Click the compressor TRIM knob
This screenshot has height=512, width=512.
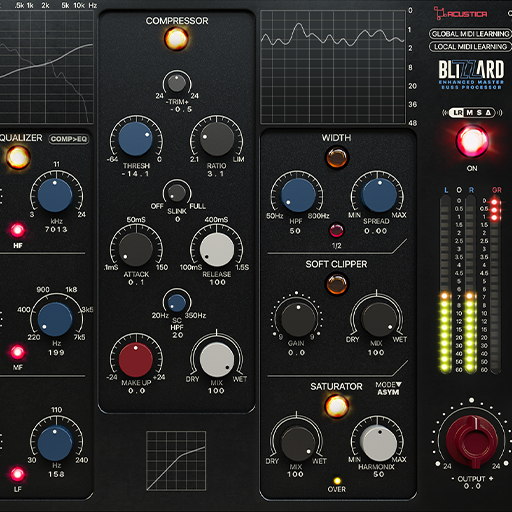[x=177, y=83]
